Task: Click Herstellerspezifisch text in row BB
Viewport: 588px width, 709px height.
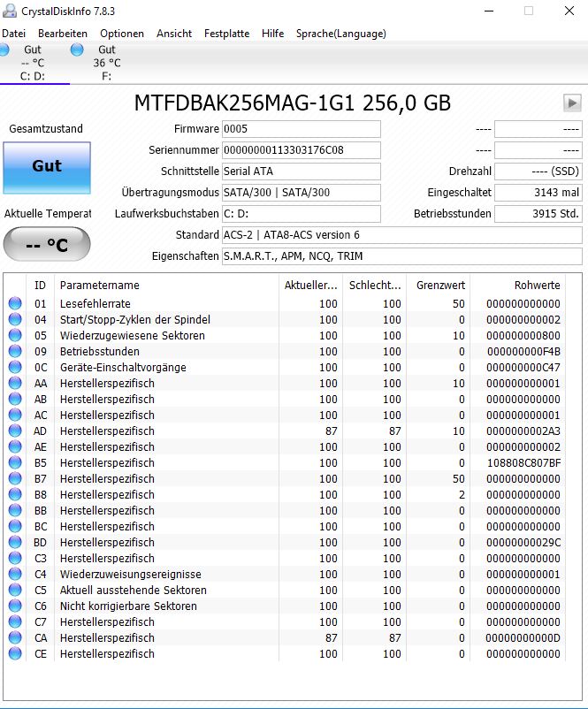Action: [x=107, y=510]
